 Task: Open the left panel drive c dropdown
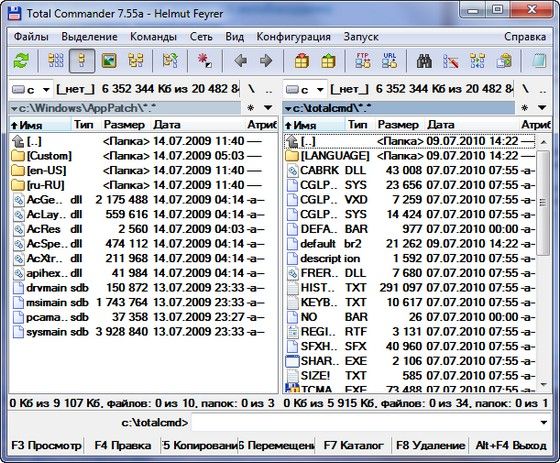(31, 89)
